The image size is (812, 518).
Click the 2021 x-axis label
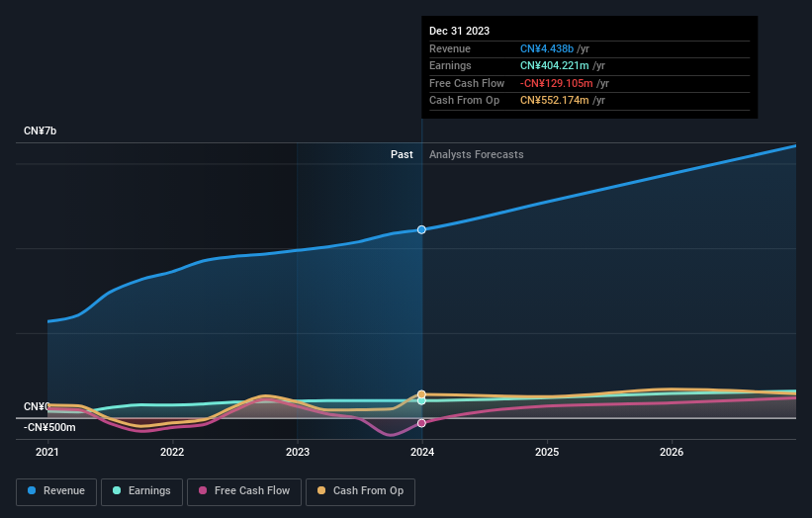click(x=47, y=452)
